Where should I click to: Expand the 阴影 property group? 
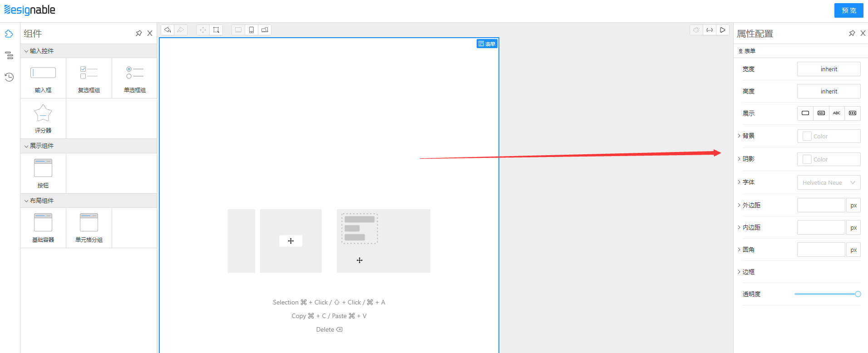tap(739, 159)
